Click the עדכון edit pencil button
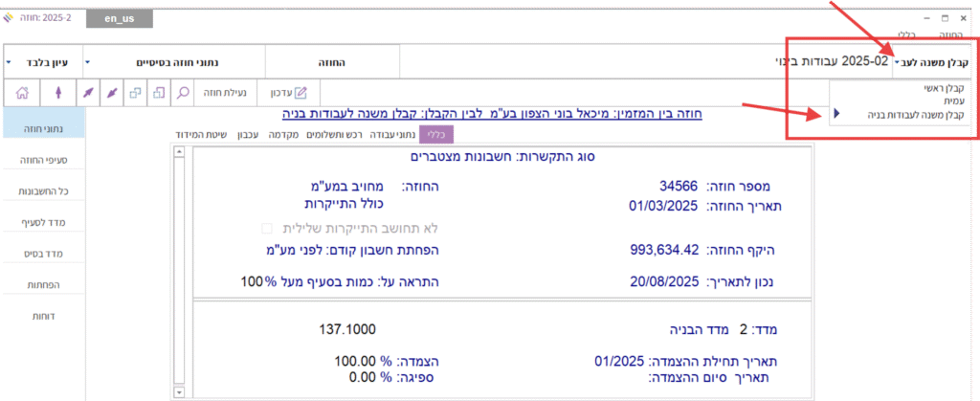 coord(288,93)
